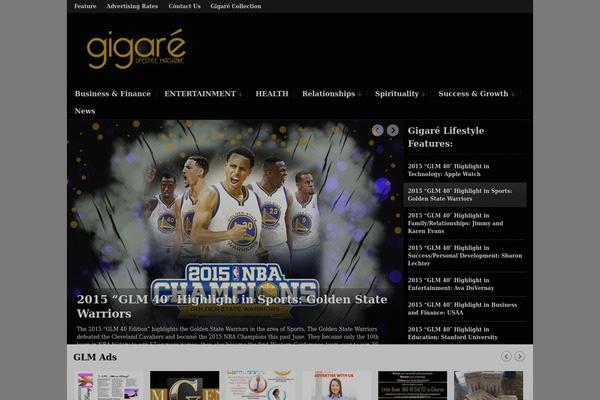Open Sports: Golden State Warriors sidebar item
600x400 pixels.
465,195
